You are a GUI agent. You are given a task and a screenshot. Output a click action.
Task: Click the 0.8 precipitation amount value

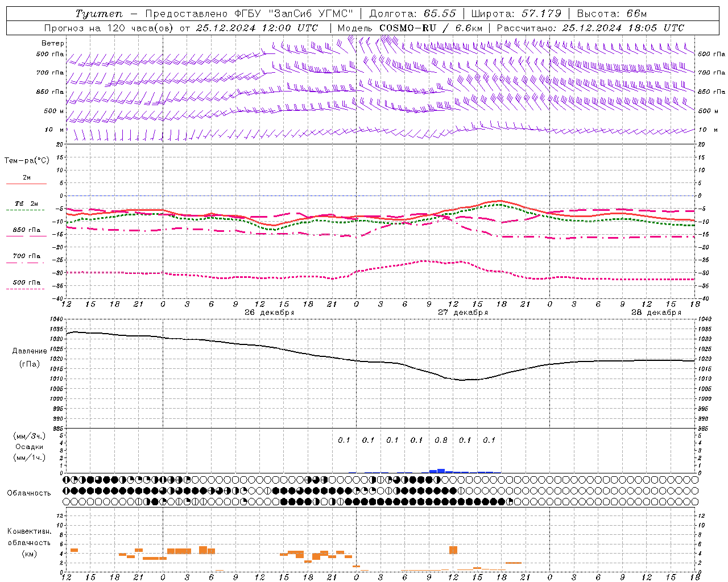[x=441, y=440]
